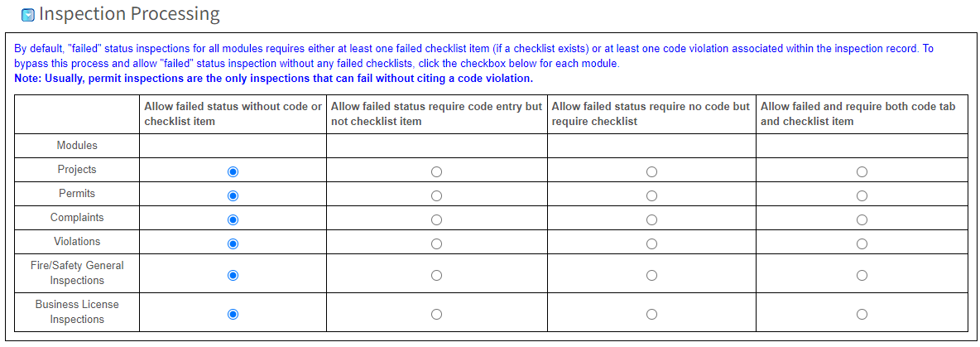Select Violations require both code and checklist

(x=862, y=243)
